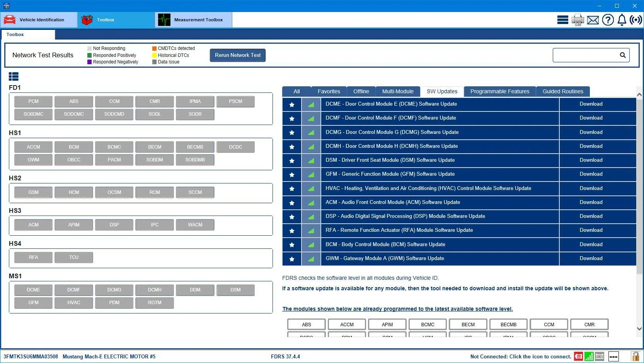The height and width of the screenshot is (363, 644).
Task: Open the envelope mail icon
Action: [593, 20]
